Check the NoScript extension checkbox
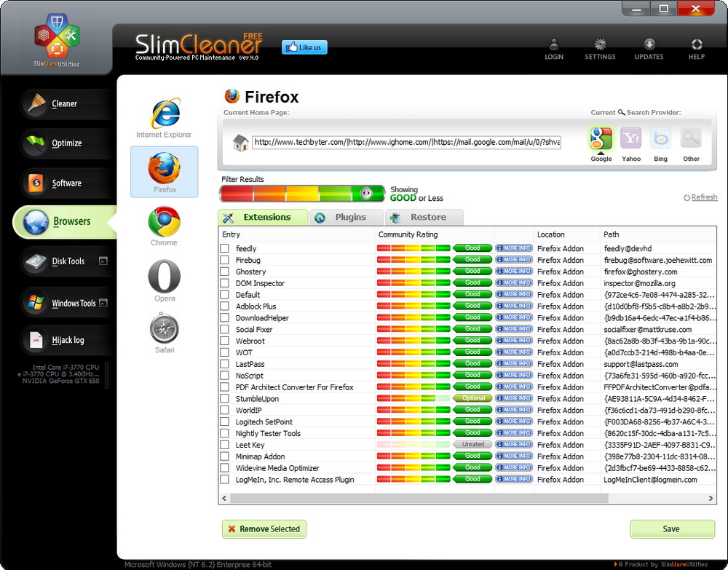The height and width of the screenshot is (570, 728). [x=225, y=376]
